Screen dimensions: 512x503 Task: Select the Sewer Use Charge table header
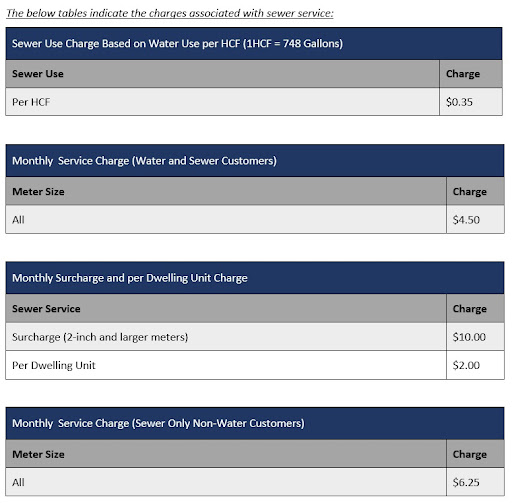pyautogui.click(x=254, y=44)
